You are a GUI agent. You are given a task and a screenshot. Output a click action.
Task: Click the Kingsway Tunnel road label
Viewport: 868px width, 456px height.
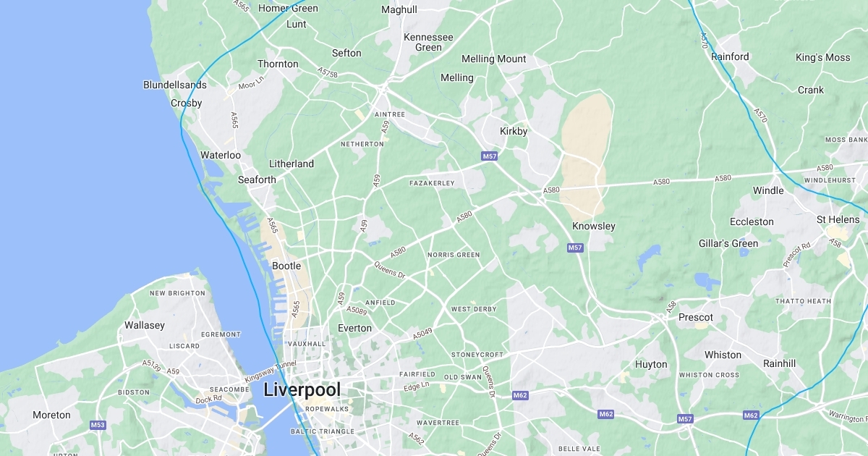coord(271,372)
